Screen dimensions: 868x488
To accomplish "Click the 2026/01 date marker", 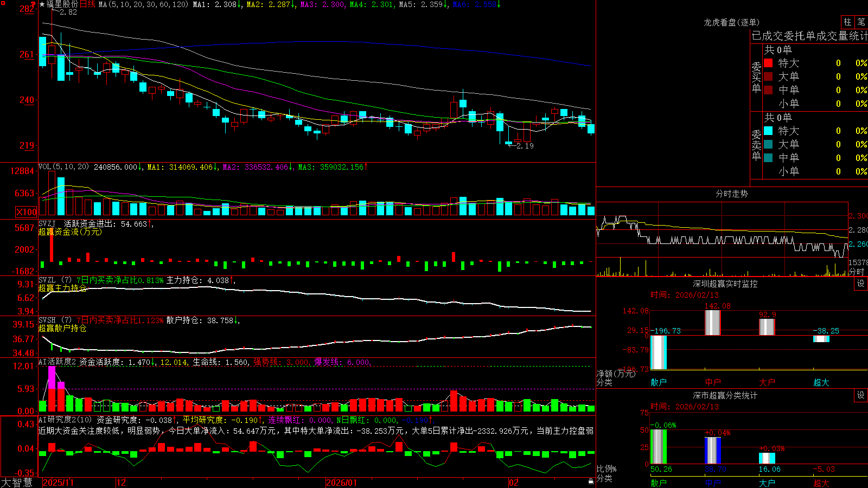I will [341, 483].
